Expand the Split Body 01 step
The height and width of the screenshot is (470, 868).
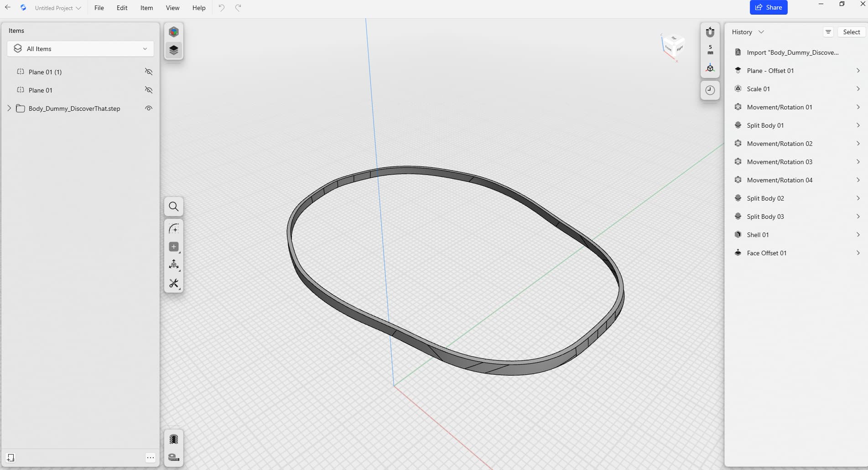pyautogui.click(x=858, y=125)
